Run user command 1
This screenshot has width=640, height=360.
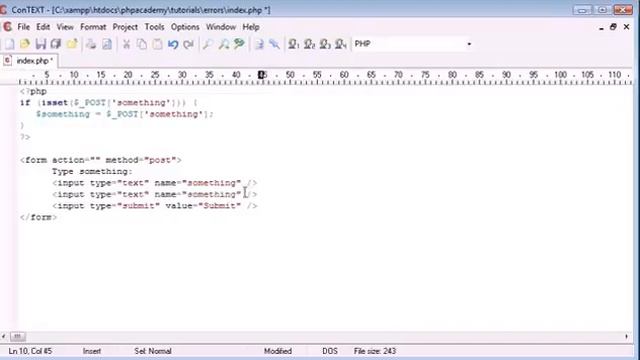[293, 44]
